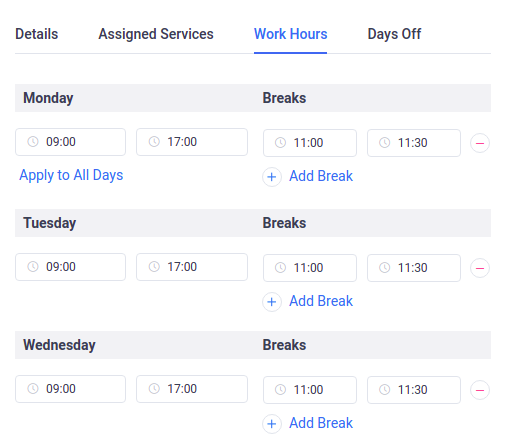Image resolution: width=506 pixels, height=447 pixels.
Task: Remove Monday's 11:00–11:30 break
Action: 480,143
